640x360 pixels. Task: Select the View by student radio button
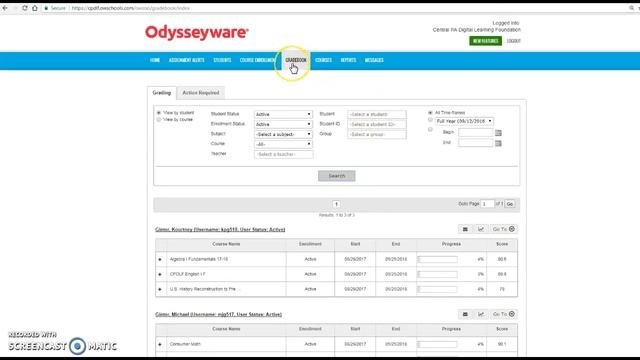click(x=159, y=113)
